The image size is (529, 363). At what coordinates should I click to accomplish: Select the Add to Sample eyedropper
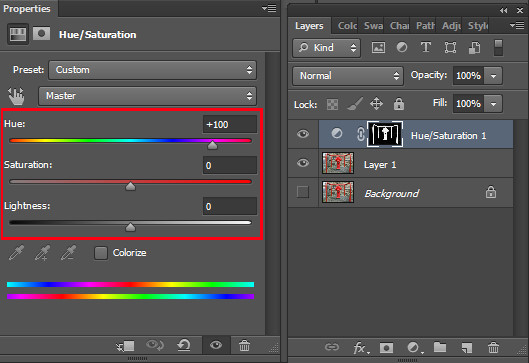click(x=42, y=253)
